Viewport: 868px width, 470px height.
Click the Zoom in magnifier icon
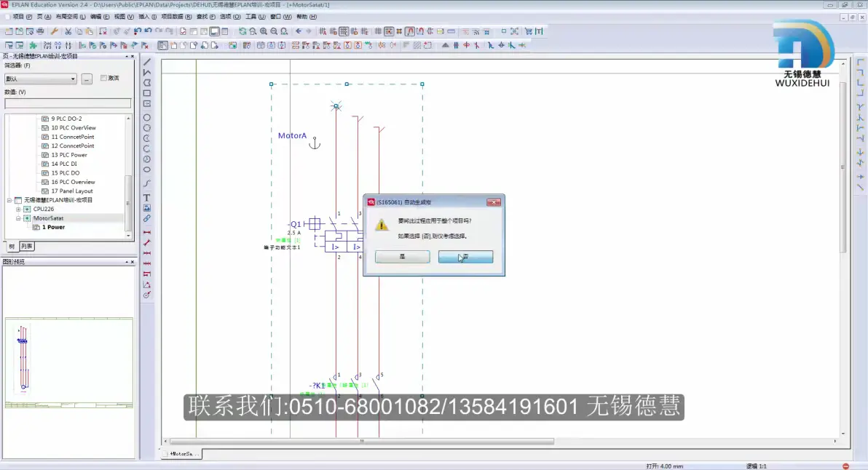click(x=264, y=31)
